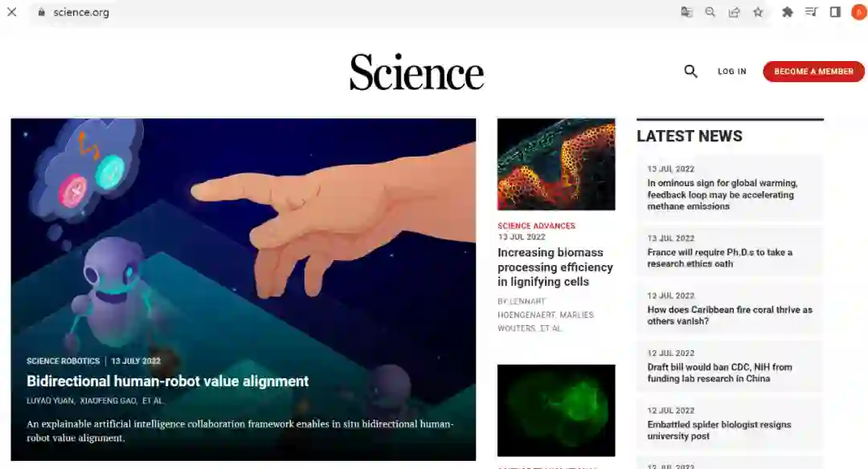Open the biomass processing article thumbnail

point(556,165)
